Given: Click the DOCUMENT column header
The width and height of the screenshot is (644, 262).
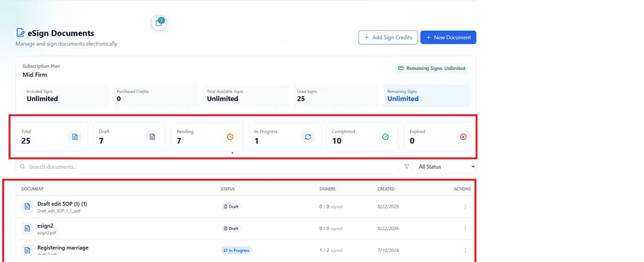Looking at the screenshot, I should tap(33, 189).
